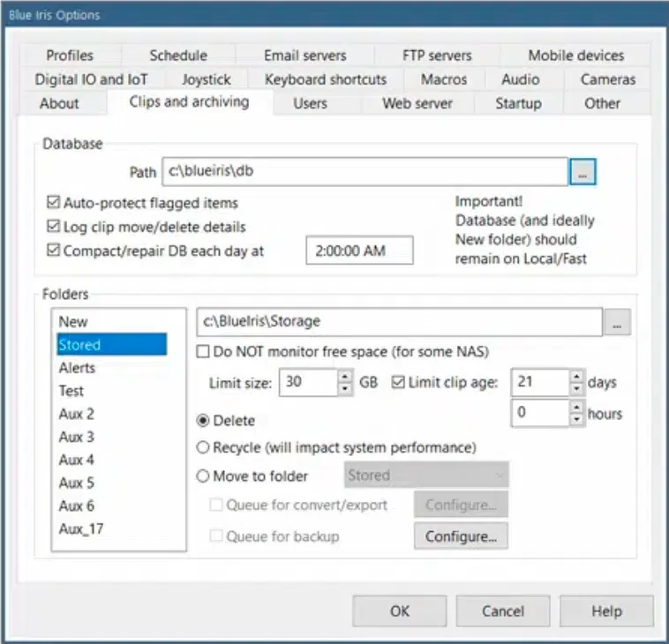Click the database path browse button
The height and width of the screenshot is (644, 669).
pyautogui.click(x=583, y=173)
